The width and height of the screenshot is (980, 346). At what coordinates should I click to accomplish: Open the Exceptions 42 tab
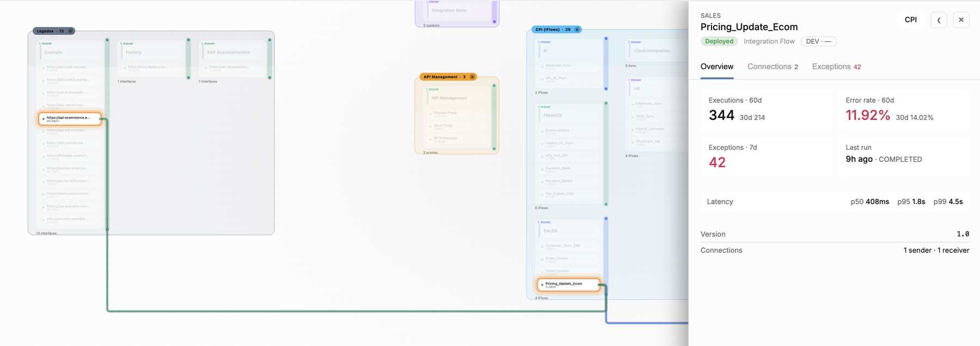[x=836, y=66]
